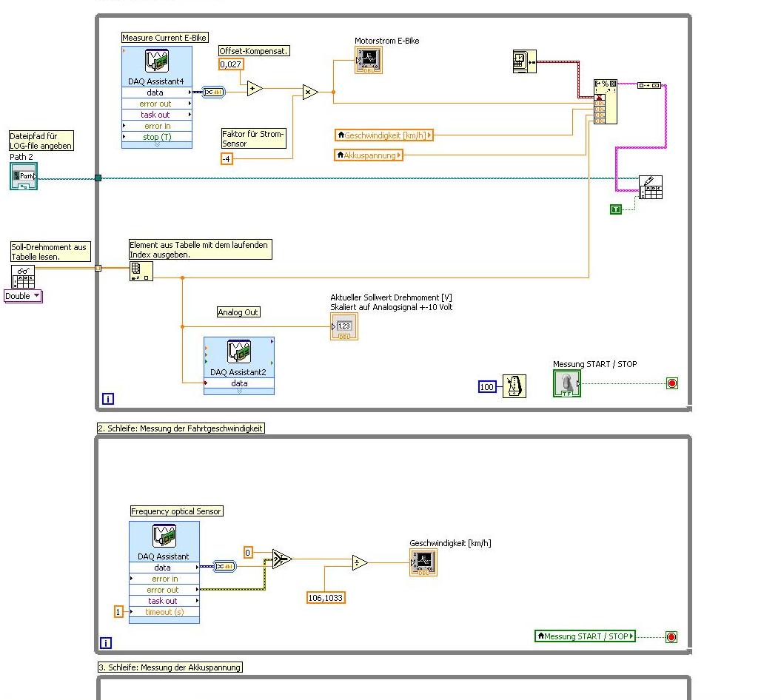Select the Write To Spreadsheet File node
This screenshot has width=781, height=700.
click(x=651, y=187)
